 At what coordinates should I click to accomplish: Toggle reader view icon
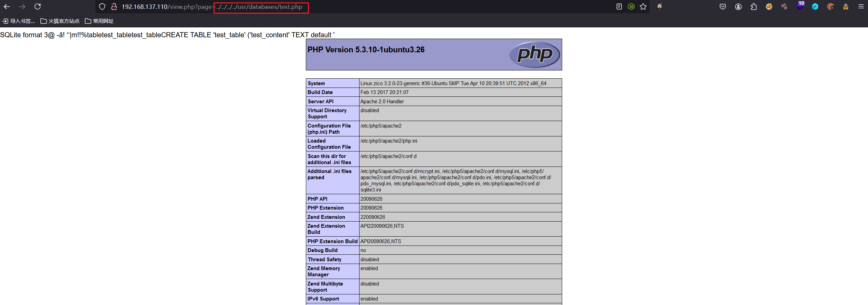point(619,6)
